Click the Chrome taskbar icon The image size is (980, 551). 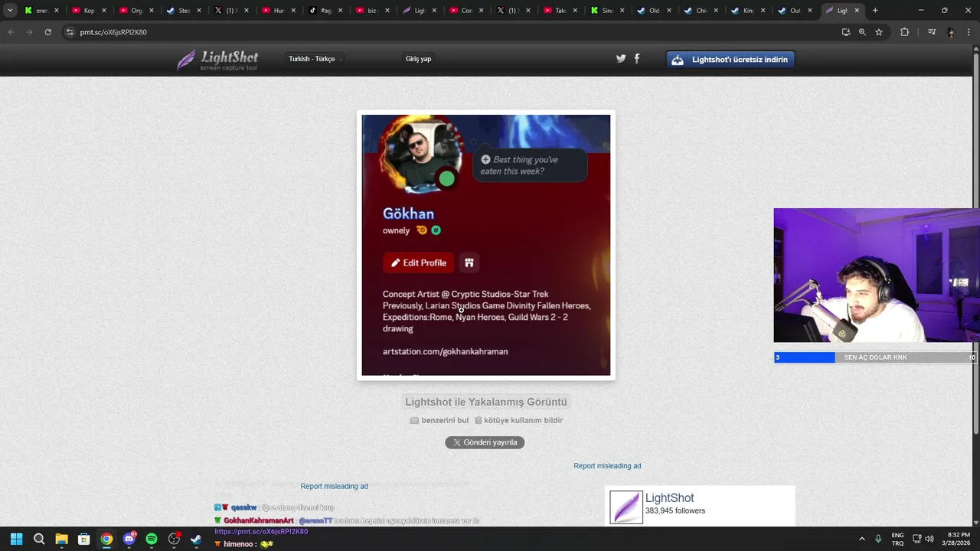pos(106,539)
